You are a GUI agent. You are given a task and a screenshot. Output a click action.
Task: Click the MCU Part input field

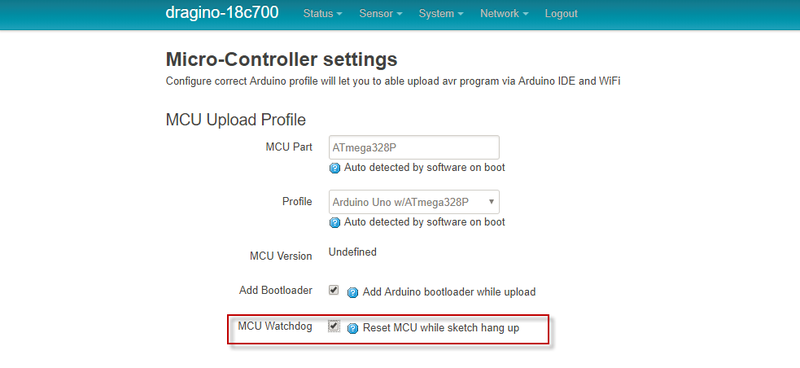414,148
